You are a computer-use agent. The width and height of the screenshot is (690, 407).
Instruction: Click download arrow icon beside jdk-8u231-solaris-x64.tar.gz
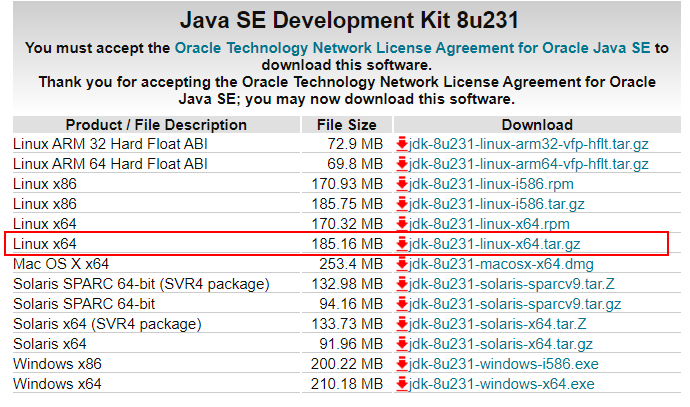tap(402, 344)
